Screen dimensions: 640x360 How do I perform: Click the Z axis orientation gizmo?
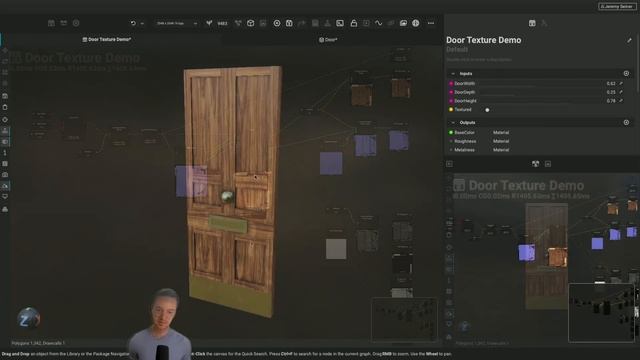[x=29, y=319]
